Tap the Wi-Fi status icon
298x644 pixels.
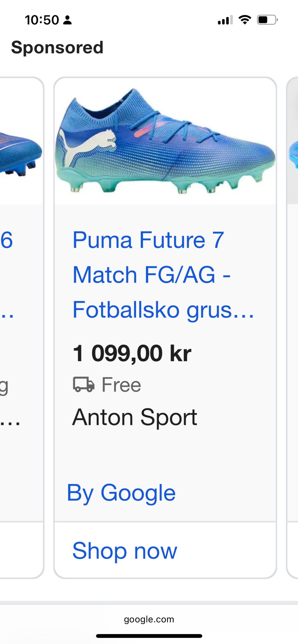coord(245,20)
